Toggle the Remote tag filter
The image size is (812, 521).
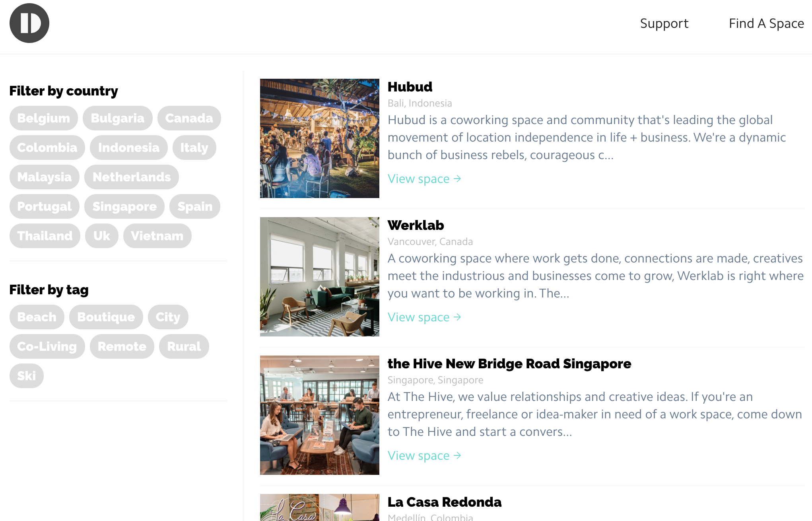[122, 346]
